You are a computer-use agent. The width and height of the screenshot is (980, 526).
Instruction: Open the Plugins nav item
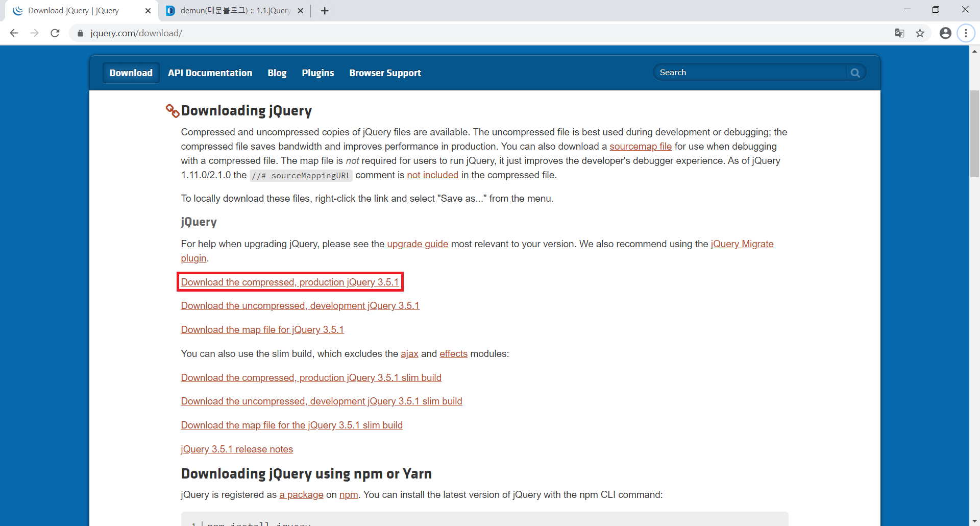(318, 73)
